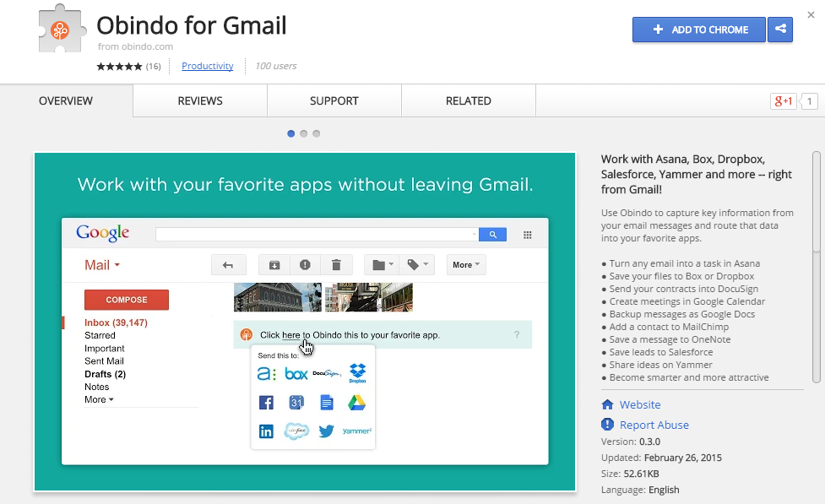Screen dimensions: 825x504
Task: Click the Google Drive icon
Action: pyautogui.click(x=357, y=403)
